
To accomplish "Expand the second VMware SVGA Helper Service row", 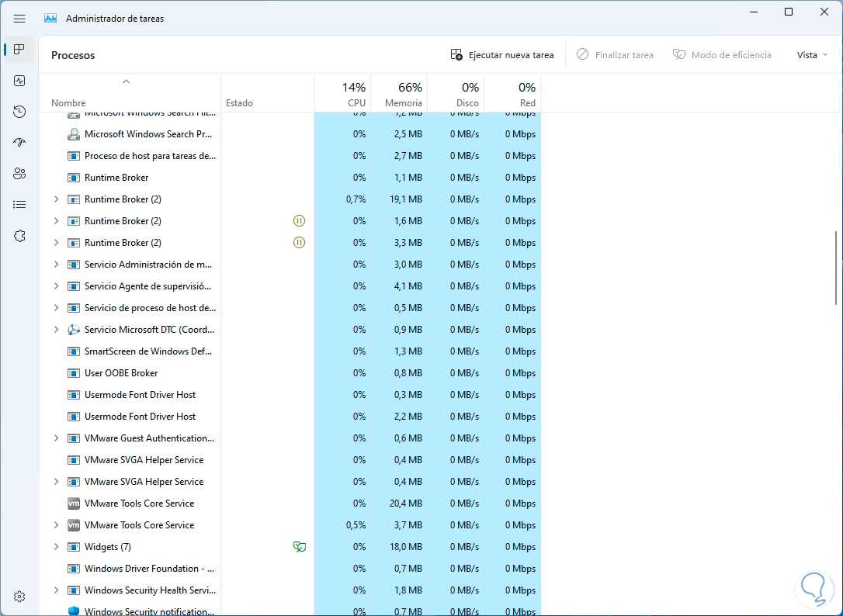I will (x=56, y=482).
